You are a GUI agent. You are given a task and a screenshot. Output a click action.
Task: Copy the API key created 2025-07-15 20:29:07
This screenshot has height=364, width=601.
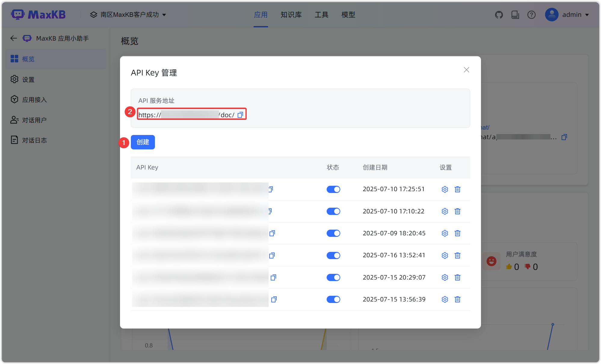click(x=273, y=277)
